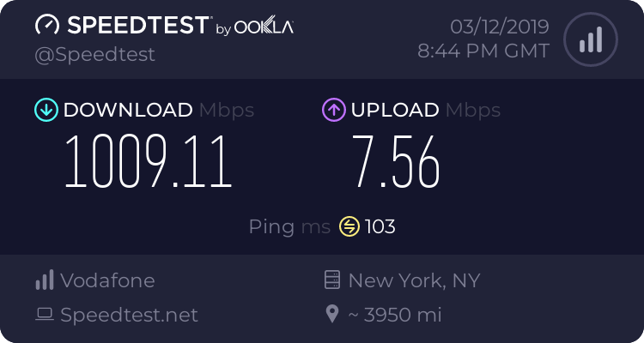Click the laptop icon beside Speedtest.net
644x343 pixels.
45,315
